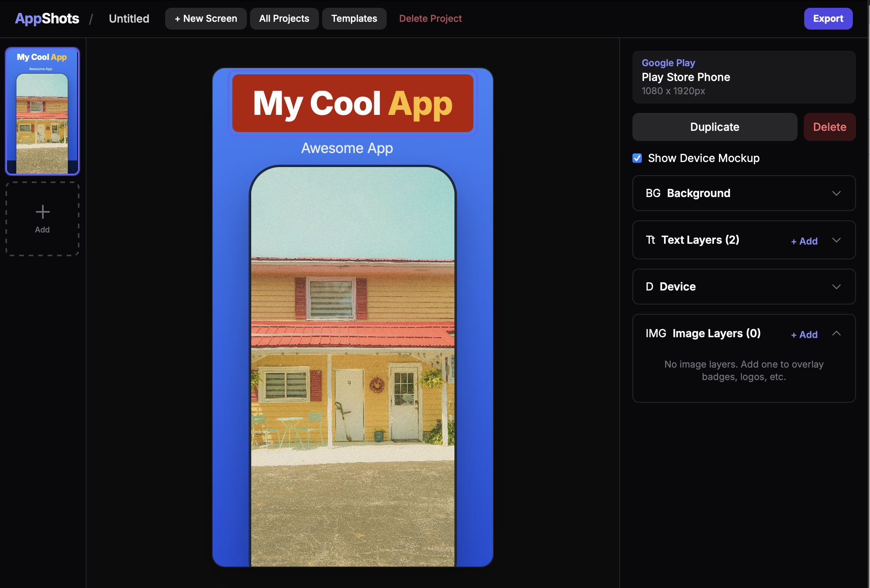This screenshot has width=870, height=588.
Task: Toggle the Show Device Mockup checkbox
Action: pos(637,158)
